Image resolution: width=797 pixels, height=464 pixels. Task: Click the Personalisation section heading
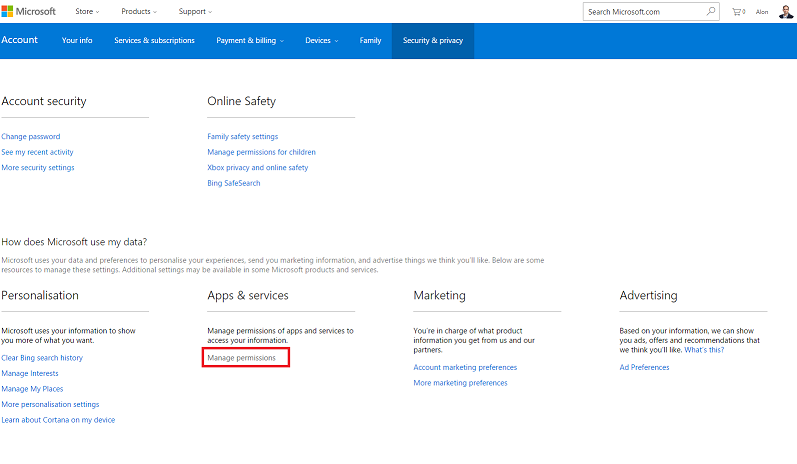tap(40, 295)
